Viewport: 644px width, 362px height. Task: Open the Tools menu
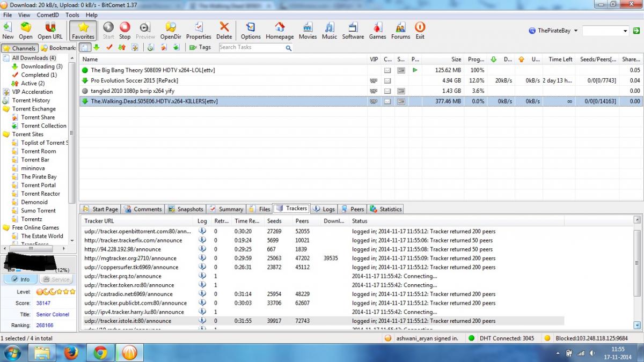72,15
